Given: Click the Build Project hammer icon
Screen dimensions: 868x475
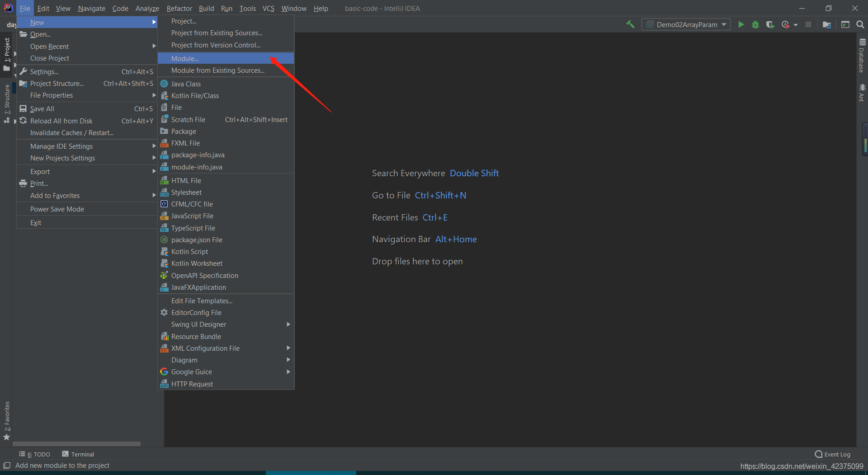Looking at the screenshot, I should point(630,24).
